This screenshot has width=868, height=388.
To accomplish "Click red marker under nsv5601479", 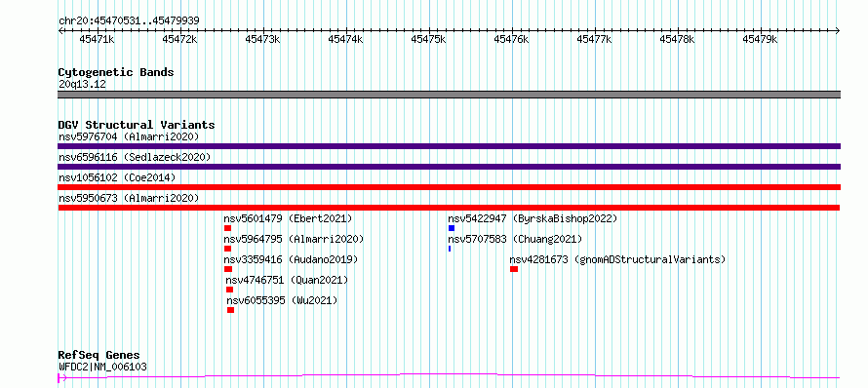I will tap(227, 228).
